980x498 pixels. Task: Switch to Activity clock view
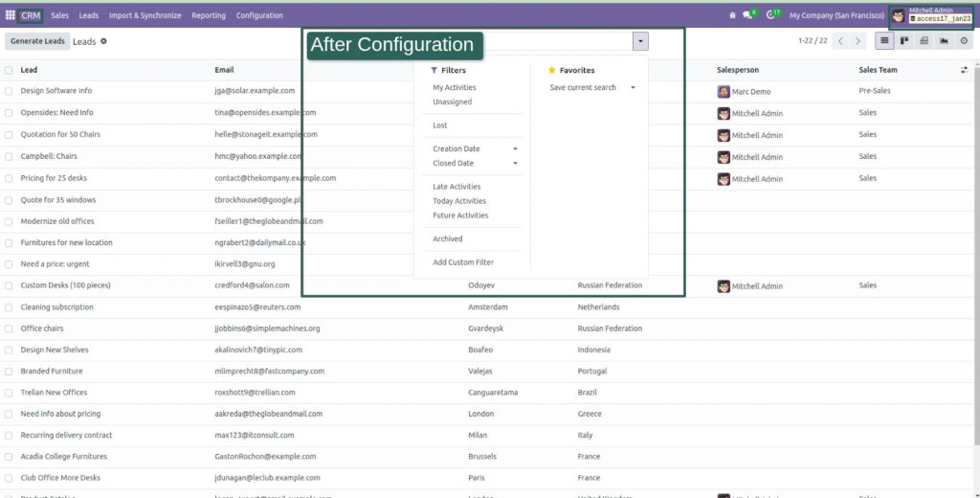tap(964, 41)
